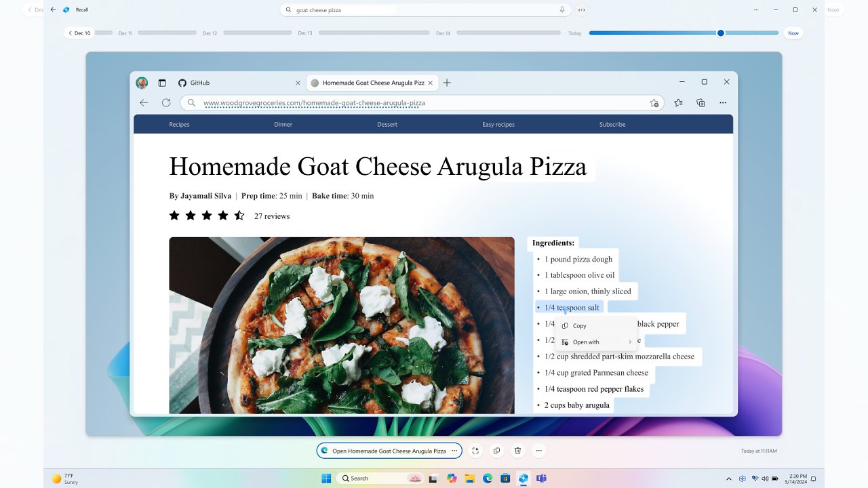This screenshot has width=868, height=488.
Task: Open the tab actions icon beside profile
Action: (x=162, y=83)
